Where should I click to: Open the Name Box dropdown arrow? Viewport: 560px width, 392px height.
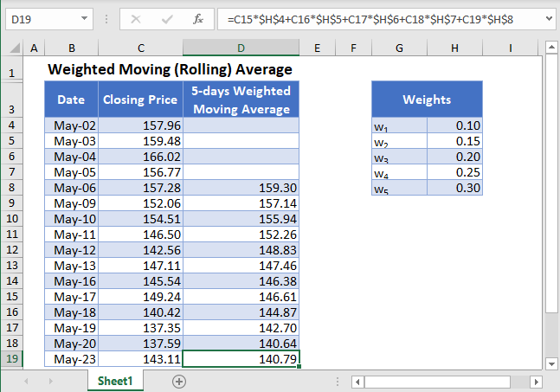point(84,18)
